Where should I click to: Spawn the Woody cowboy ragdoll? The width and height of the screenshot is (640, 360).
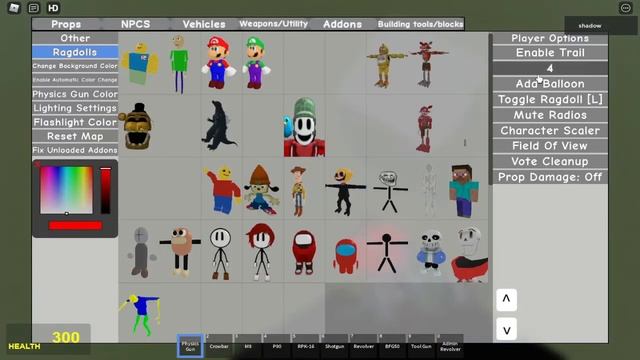click(298, 191)
